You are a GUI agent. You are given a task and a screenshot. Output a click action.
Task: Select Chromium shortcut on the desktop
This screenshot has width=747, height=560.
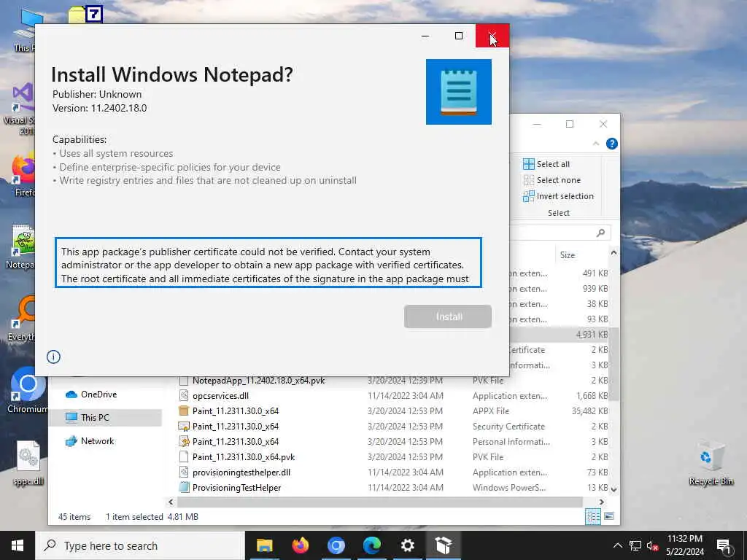click(27, 391)
